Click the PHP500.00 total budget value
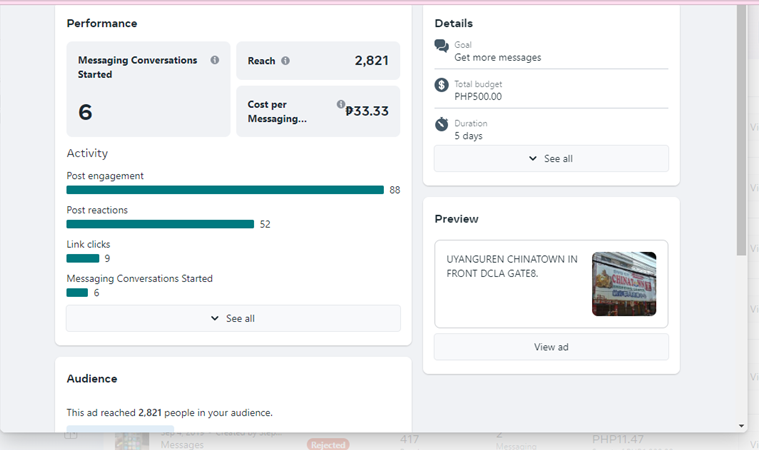Image resolution: width=759 pixels, height=450 pixels. (478, 96)
